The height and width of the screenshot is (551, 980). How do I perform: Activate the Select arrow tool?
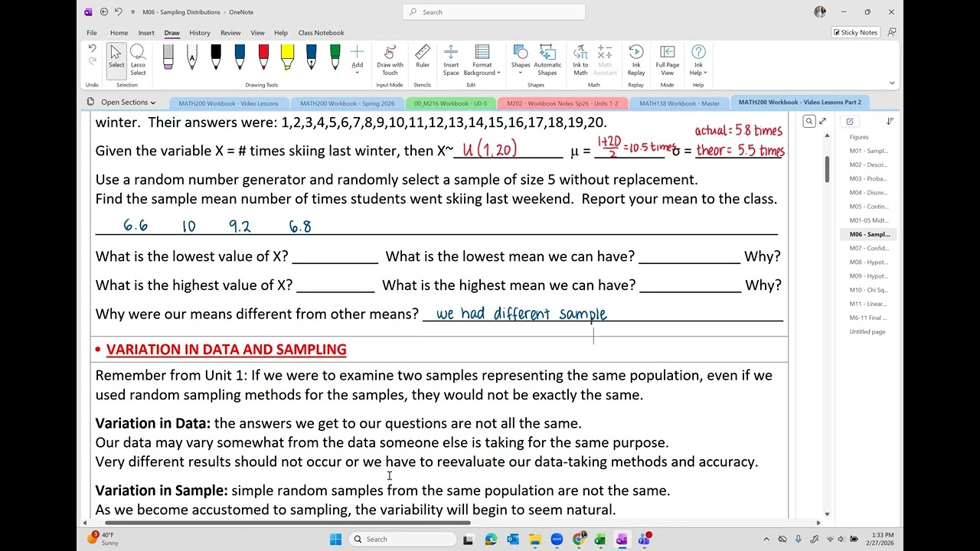click(x=116, y=60)
